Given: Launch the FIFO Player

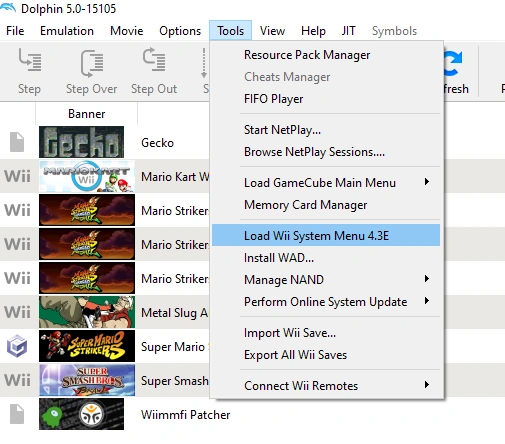Looking at the screenshot, I should (326, 99).
